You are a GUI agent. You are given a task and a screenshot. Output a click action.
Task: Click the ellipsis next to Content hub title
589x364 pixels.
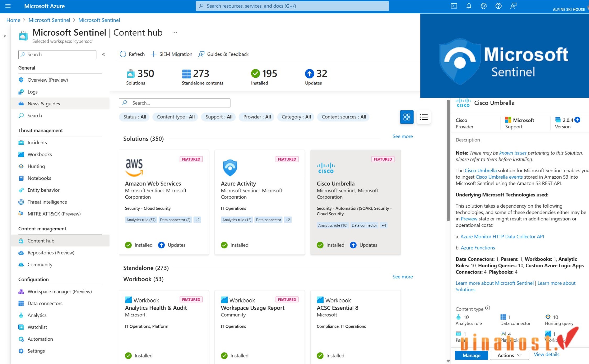pyautogui.click(x=175, y=33)
